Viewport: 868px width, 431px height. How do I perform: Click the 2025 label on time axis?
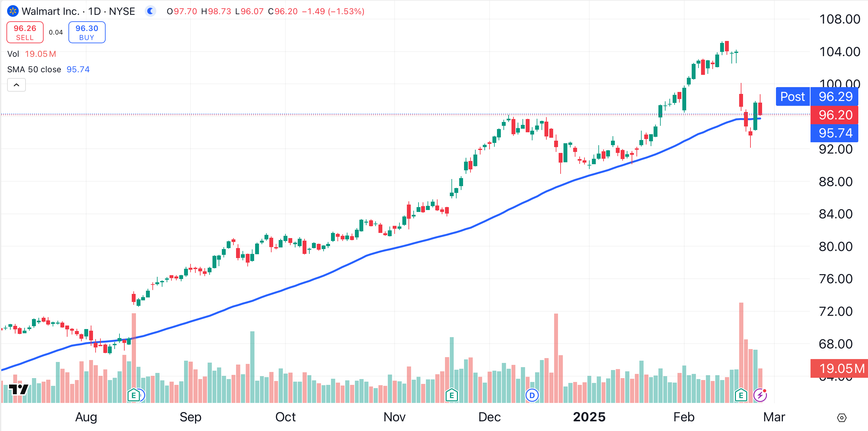pyautogui.click(x=589, y=417)
